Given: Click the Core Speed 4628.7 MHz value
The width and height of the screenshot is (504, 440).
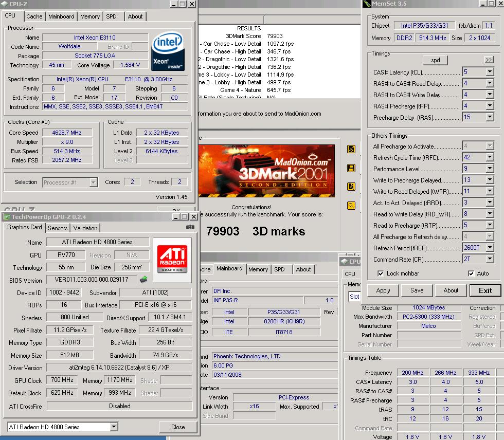Looking at the screenshot, I should pyautogui.click(x=67, y=133).
